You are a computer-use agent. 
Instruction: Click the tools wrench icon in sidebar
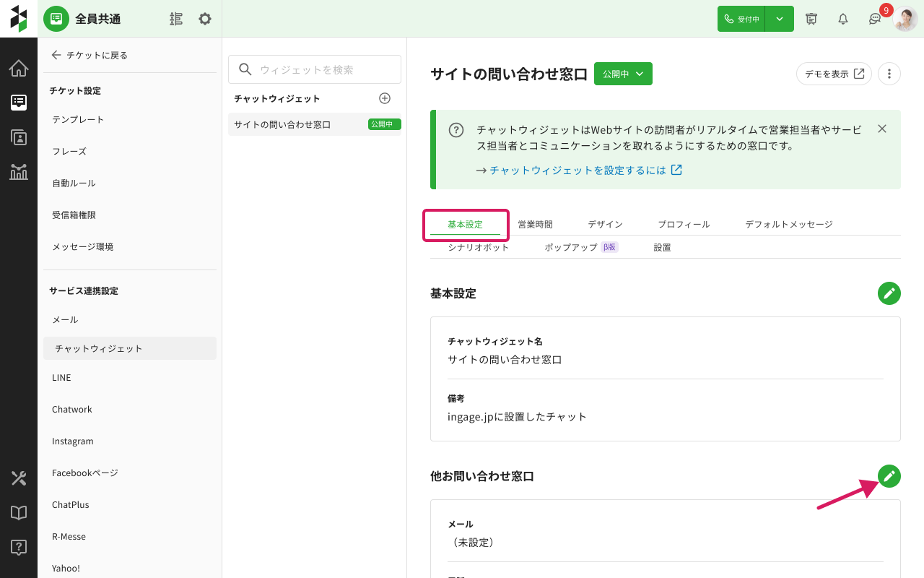pyautogui.click(x=19, y=478)
